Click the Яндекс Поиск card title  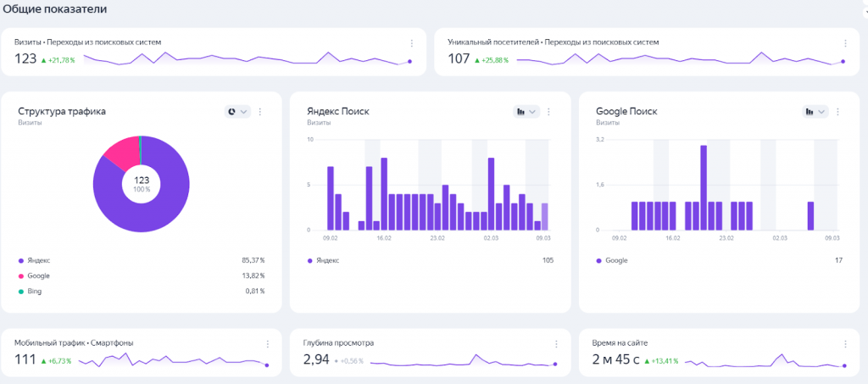(337, 111)
